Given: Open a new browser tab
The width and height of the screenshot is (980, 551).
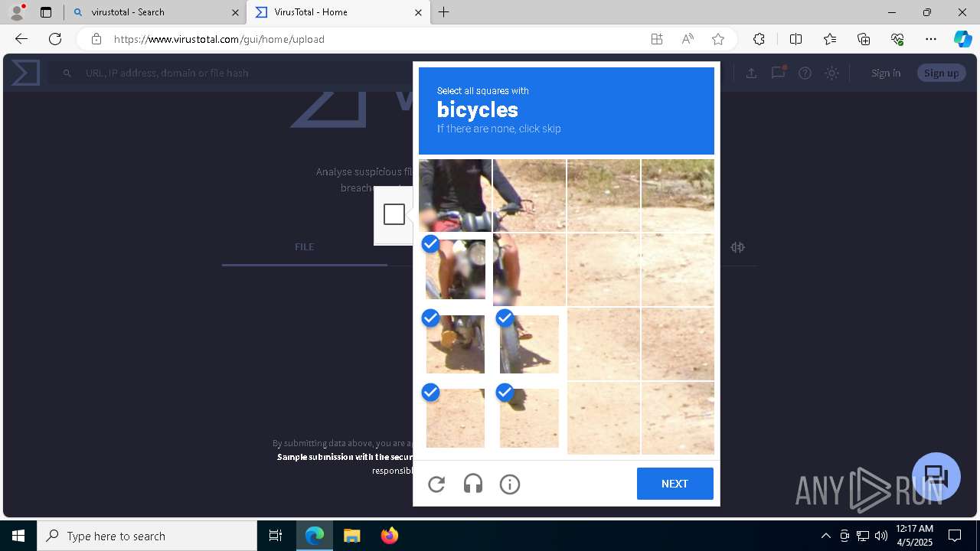Looking at the screenshot, I should tap(443, 12).
